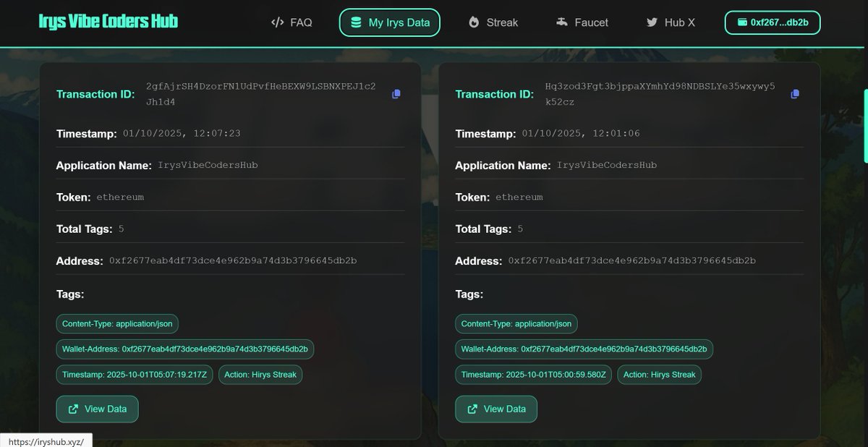Click the Wallet-Address tag in the 12:07:23 card

click(185, 349)
